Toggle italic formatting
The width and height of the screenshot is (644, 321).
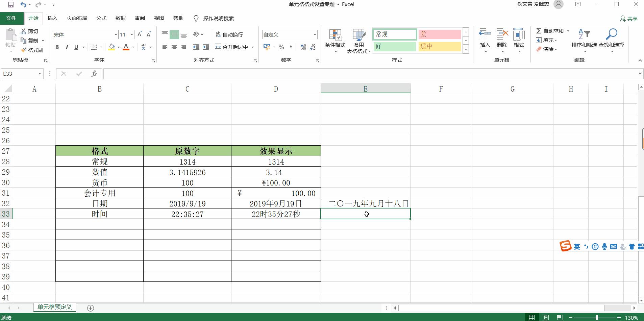[67, 47]
